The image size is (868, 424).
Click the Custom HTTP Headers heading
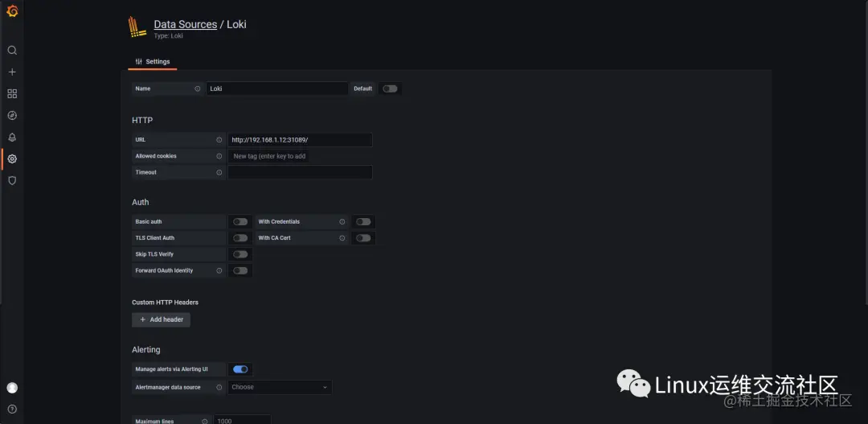165,303
